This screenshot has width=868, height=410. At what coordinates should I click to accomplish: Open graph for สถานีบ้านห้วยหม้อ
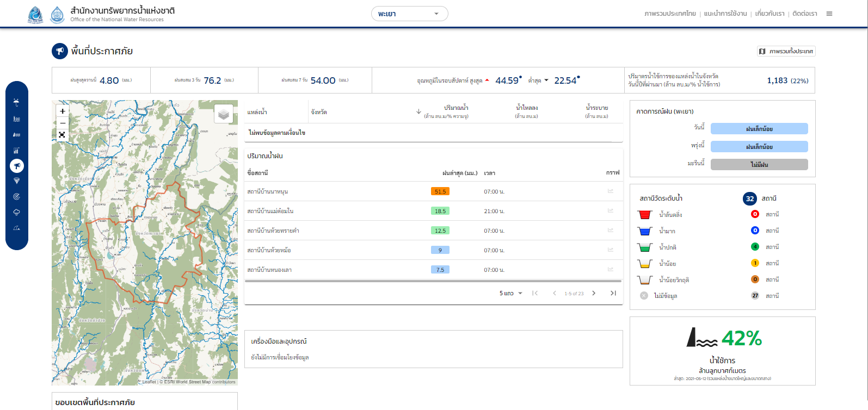(x=611, y=250)
